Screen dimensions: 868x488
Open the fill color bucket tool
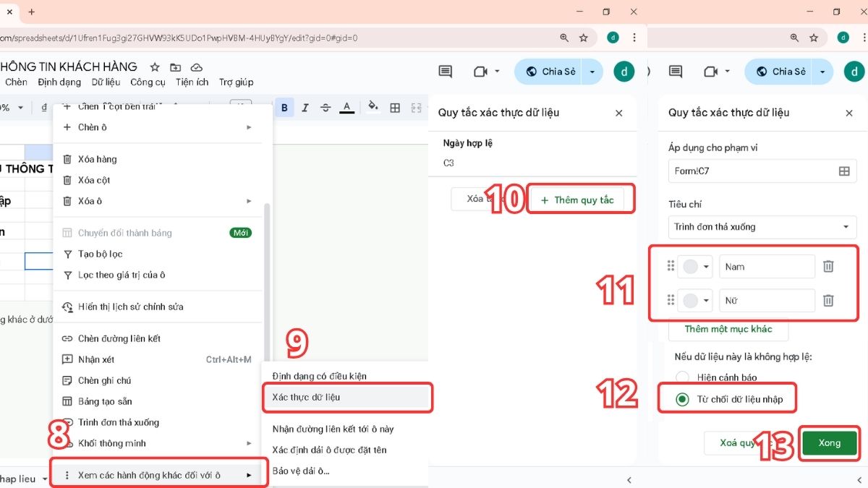[x=373, y=107]
